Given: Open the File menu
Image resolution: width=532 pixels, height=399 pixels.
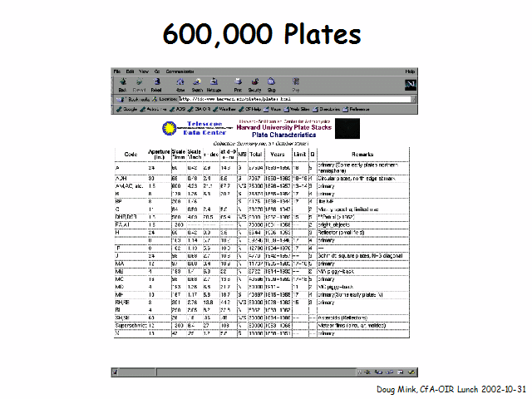Looking at the screenshot, I should [116, 71].
